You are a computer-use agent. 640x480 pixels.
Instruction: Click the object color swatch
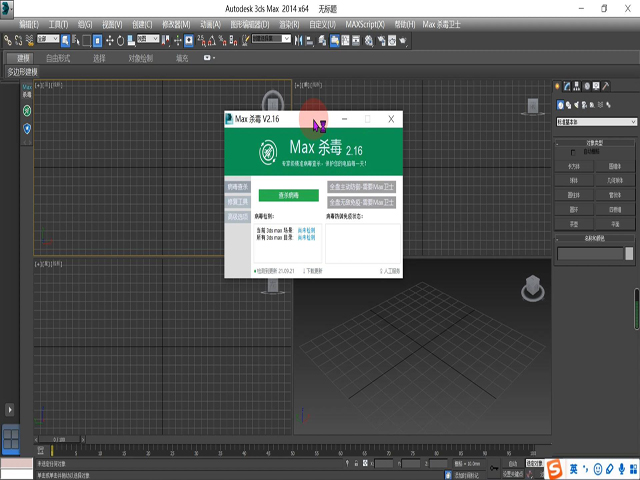coord(629,253)
